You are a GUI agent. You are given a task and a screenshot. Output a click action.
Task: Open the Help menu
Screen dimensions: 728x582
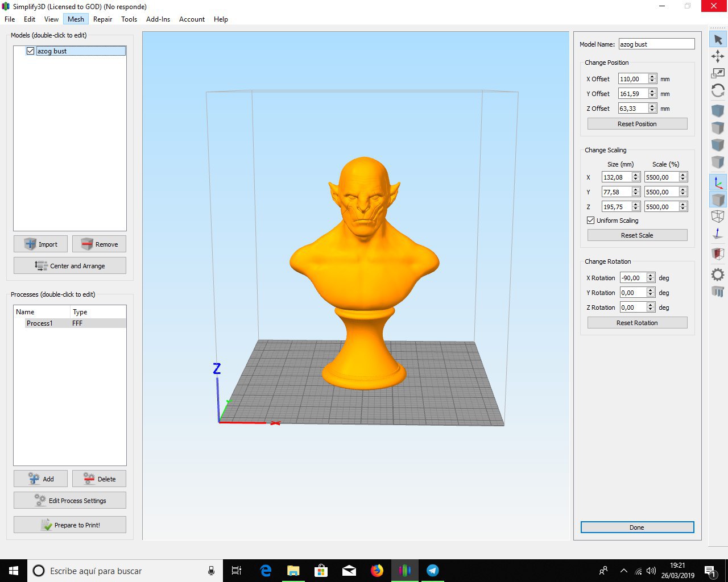click(221, 19)
